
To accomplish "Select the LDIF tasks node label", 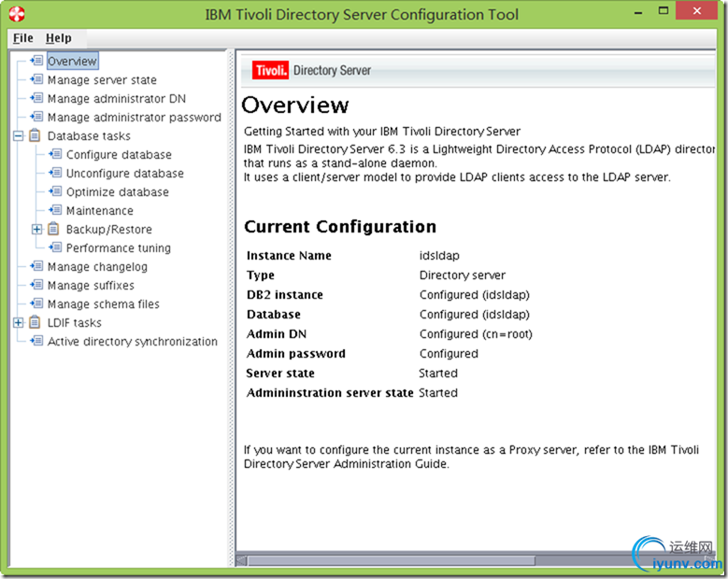I will [74, 322].
